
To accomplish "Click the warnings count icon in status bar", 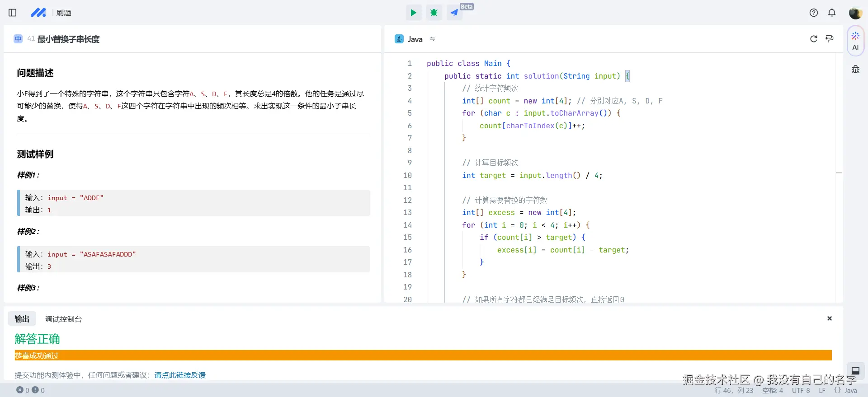I will (35, 390).
